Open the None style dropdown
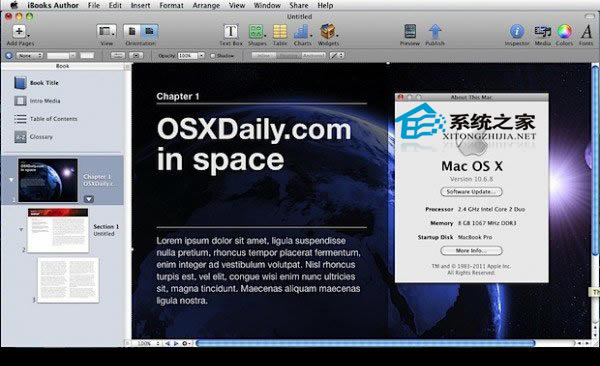The width and height of the screenshot is (600, 366). [29, 56]
